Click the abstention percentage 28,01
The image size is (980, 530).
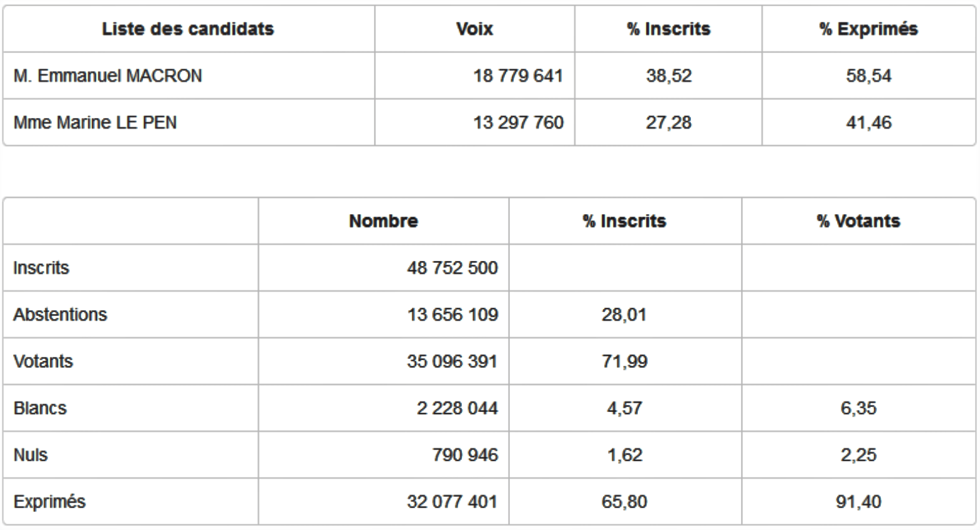(x=624, y=315)
